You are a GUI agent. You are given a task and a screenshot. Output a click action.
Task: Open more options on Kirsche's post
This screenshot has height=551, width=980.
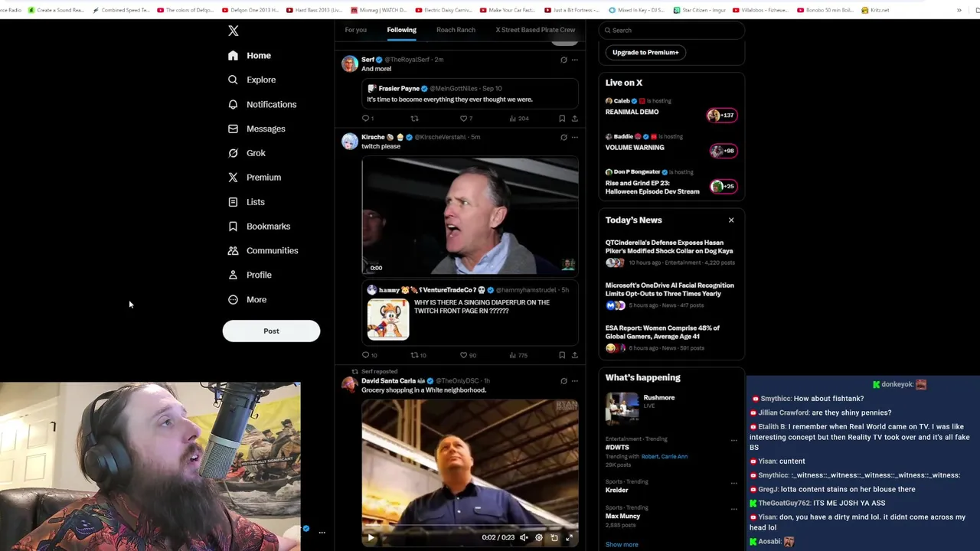click(575, 137)
